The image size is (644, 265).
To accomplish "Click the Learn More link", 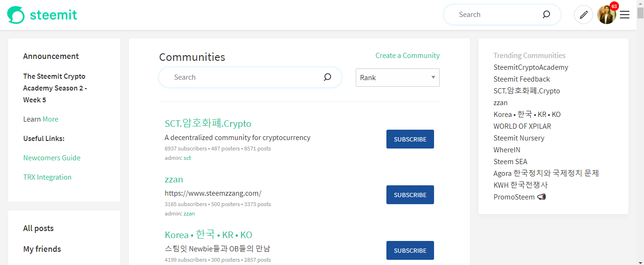I will tap(50, 119).
